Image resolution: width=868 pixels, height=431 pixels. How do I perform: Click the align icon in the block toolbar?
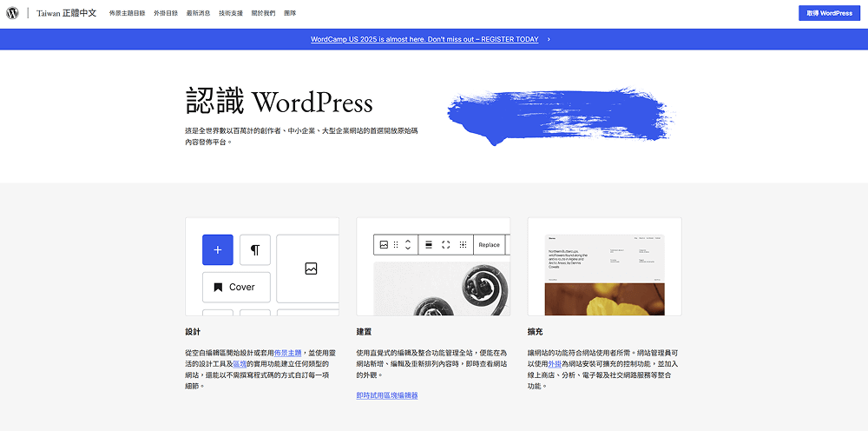point(429,244)
